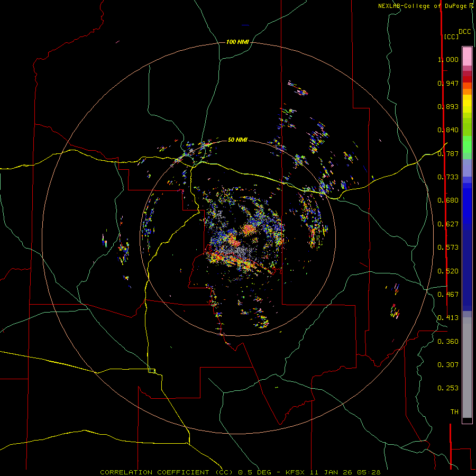Click the 0.520 scale value
476x476 pixels.
tap(448, 271)
